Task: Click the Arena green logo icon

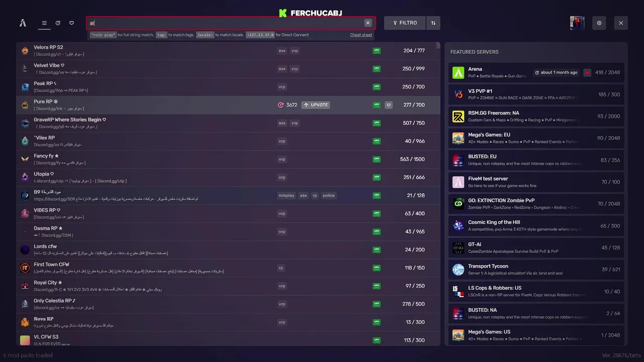Action: coord(458,72)
